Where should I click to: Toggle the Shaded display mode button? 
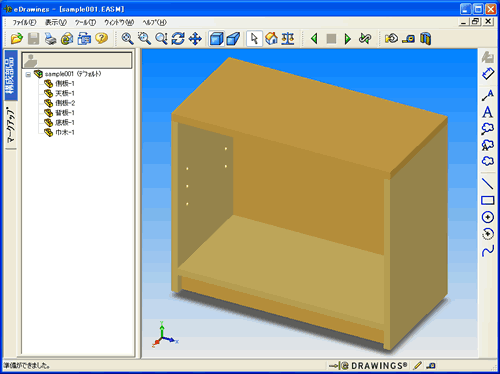[x=217, y=39]
